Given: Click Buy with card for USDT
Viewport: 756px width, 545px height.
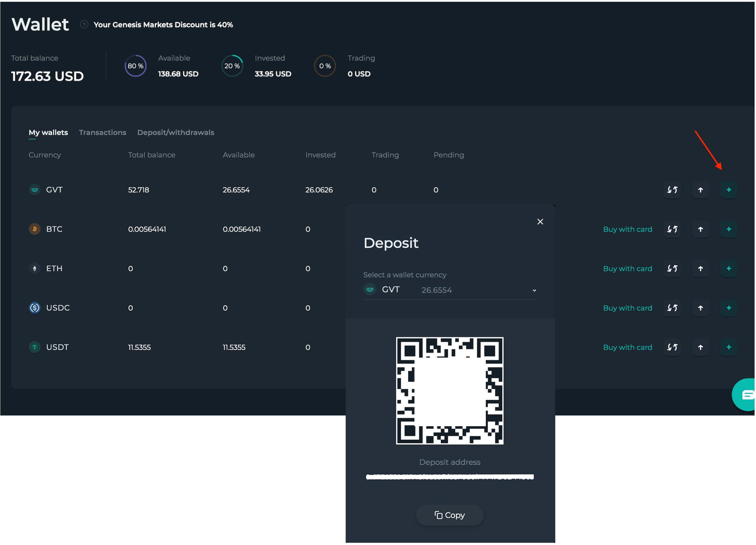Looking at the screenshot, I should (x=627, y=347).
